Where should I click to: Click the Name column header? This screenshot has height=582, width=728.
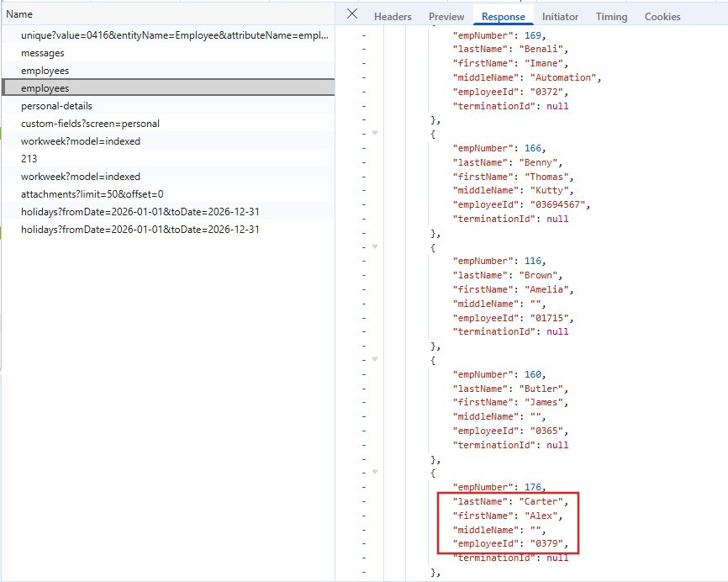[x=19, y=14]
